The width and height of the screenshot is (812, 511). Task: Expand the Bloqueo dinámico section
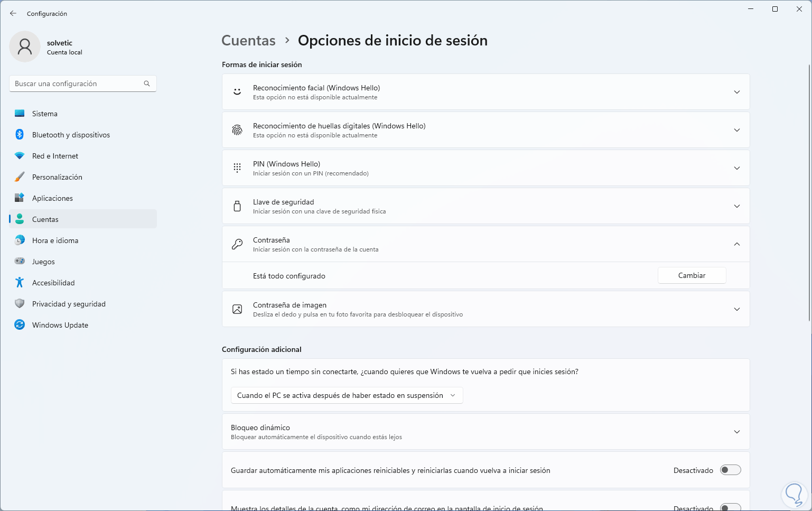tap(736, 432)
